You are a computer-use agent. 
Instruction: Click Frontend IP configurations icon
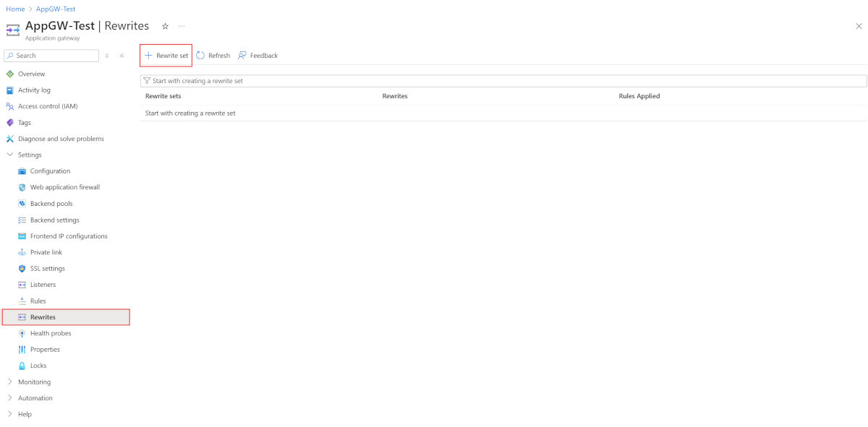(22, 236)
